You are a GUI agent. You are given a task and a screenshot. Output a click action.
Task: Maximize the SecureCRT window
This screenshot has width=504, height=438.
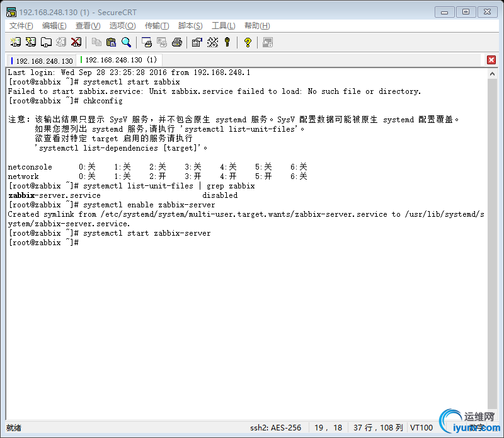coord(466,12)
